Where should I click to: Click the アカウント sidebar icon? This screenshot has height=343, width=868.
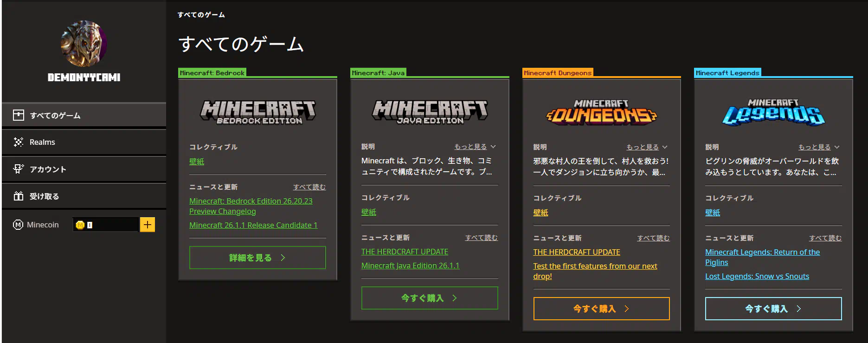click(19, 169)
